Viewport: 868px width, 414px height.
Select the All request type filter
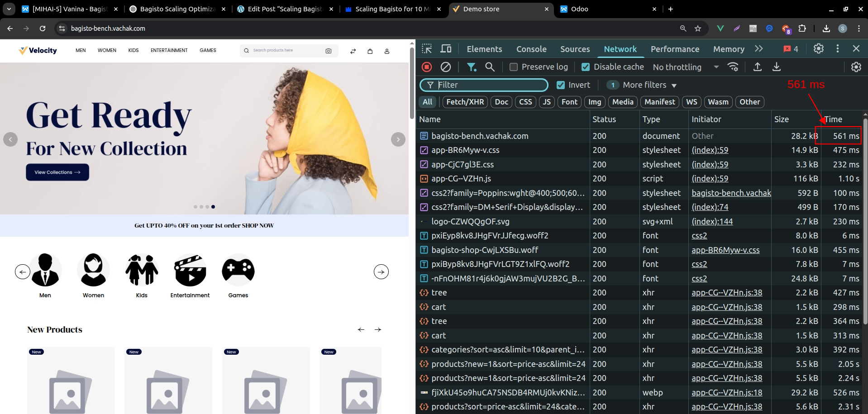click(x=428, y=102)
